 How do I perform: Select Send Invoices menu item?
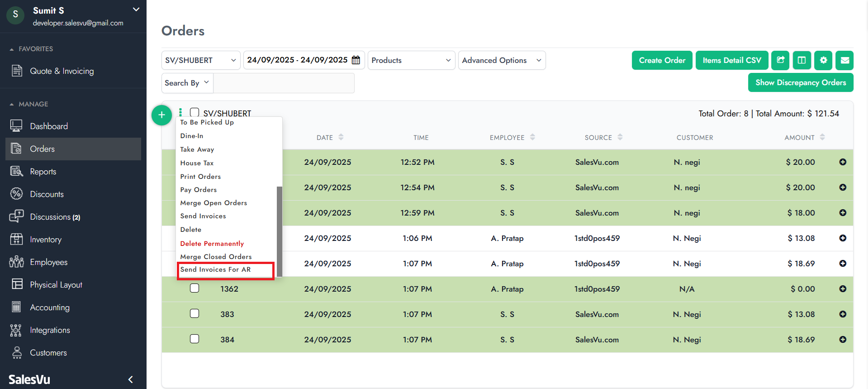point(203,216)
